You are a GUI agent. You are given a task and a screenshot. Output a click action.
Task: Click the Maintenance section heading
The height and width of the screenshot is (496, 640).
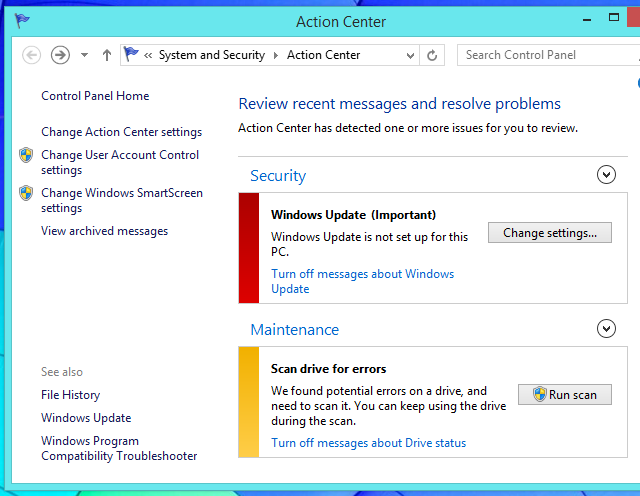point(295,330)
